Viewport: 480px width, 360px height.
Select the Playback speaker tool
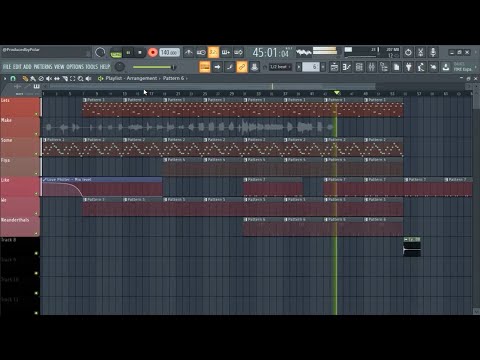pos(89,79)
